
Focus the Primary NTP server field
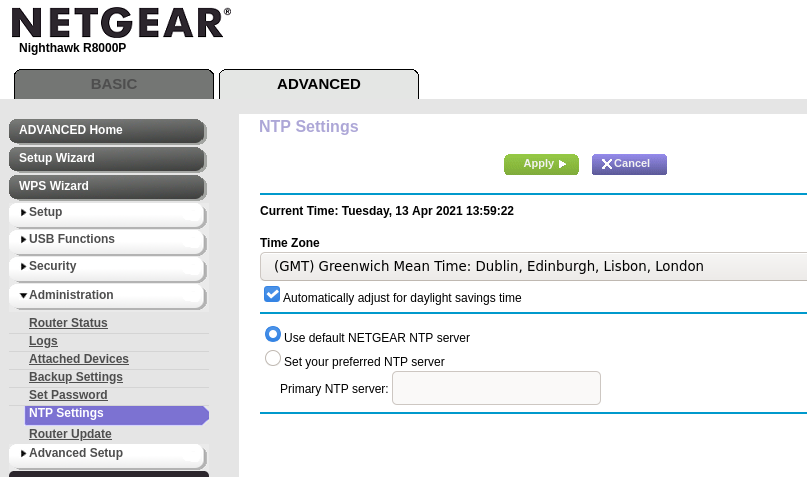pos(496,388)
